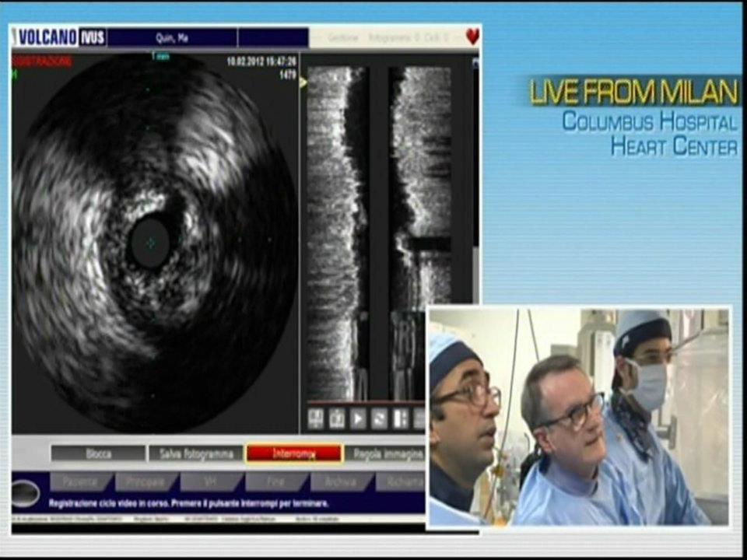Click the red heart icon at top right

coord(472,37)
